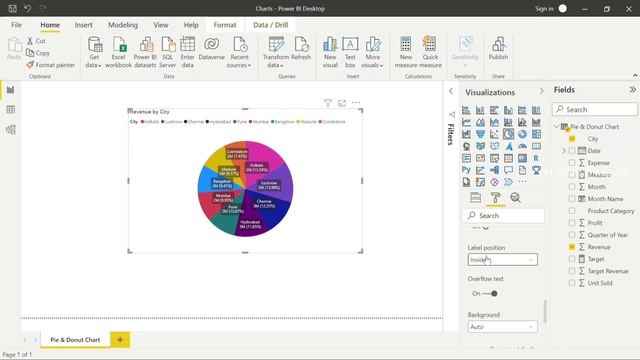Open the Analytics magnifier tab
The height and width of the screenshot is (360, 640).
[516, 198]
